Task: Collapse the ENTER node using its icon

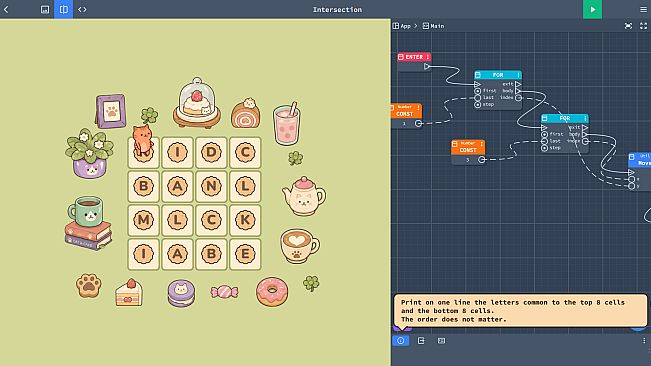Action: tap(401, 57)
